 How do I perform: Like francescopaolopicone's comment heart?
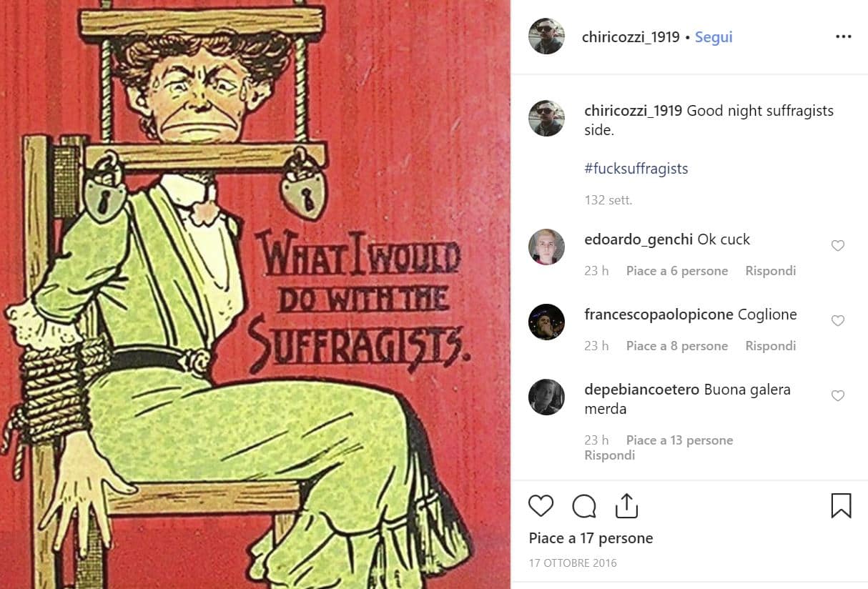tap(838, 321)
